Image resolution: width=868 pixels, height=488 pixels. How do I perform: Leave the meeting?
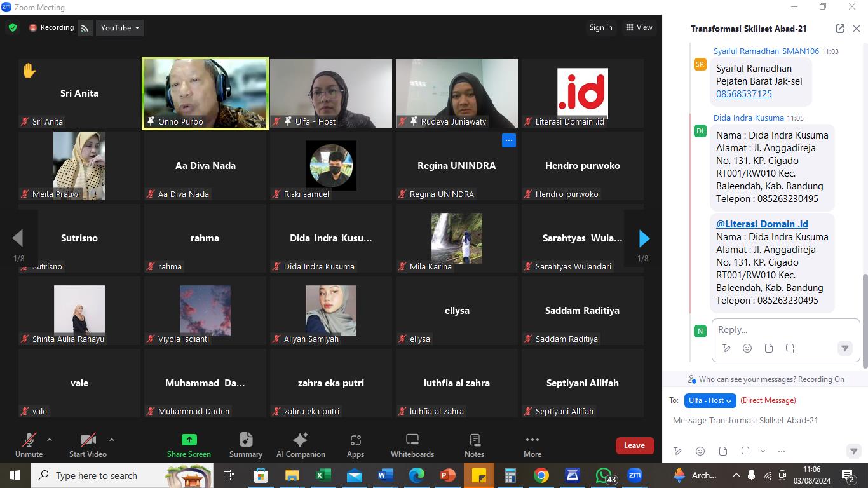pos(634,445)
